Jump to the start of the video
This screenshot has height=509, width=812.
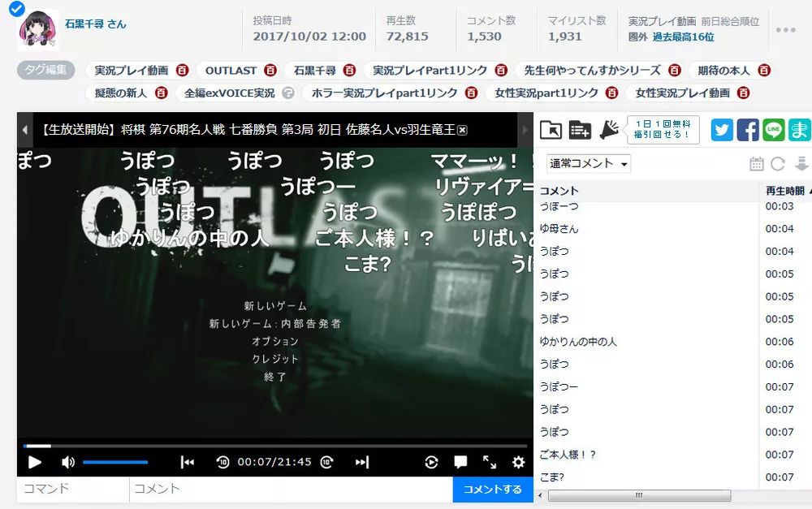(x=187, y=462)
